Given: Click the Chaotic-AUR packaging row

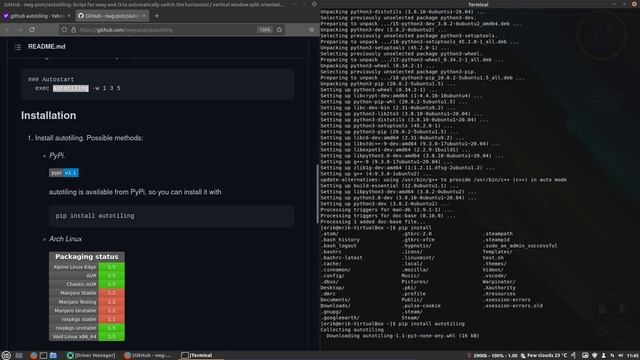Looking at the screenshot, I should point(87,284).
